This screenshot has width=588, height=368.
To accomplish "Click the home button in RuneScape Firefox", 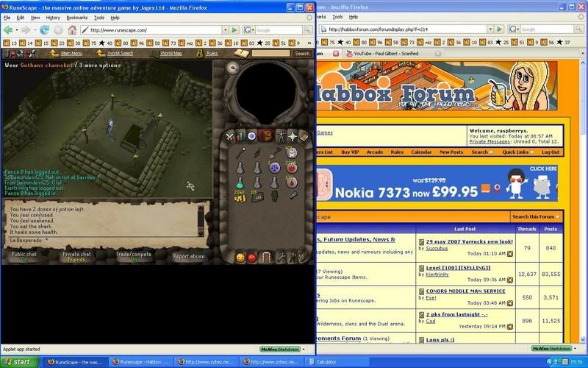I will tap(72, 30).
